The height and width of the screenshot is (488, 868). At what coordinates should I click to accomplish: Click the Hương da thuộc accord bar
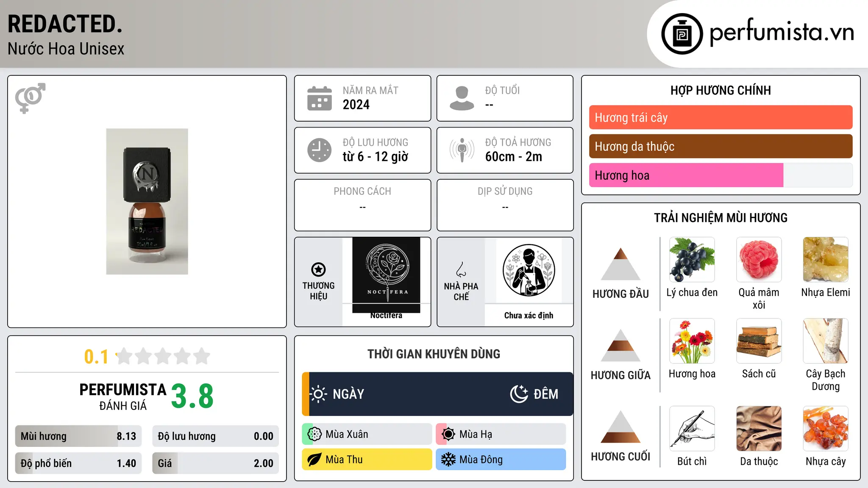pos(721,146)
